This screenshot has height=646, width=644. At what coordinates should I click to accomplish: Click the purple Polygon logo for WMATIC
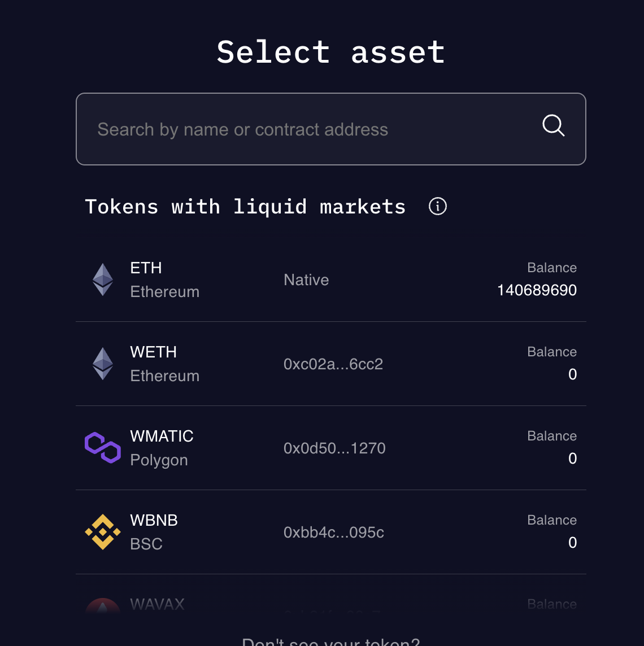click(103, 447)
